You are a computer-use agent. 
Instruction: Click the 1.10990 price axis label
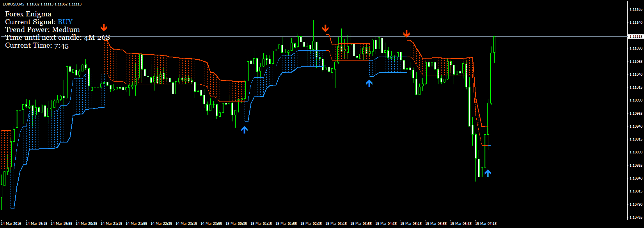[x=636, y=100]
